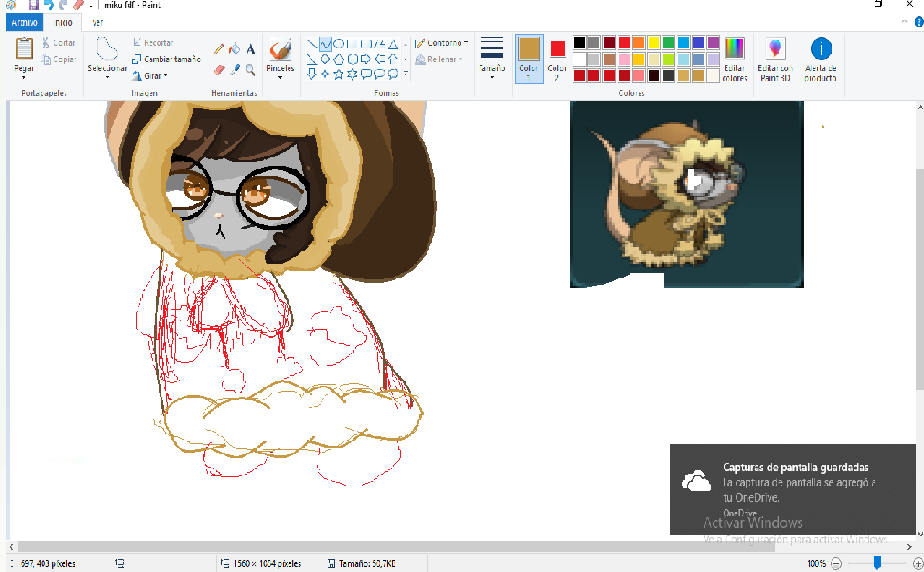Customize quick access toolbar dropdown
Viewport: 924px width, 572px height.
pyautogui.click(x=91, y=5)
